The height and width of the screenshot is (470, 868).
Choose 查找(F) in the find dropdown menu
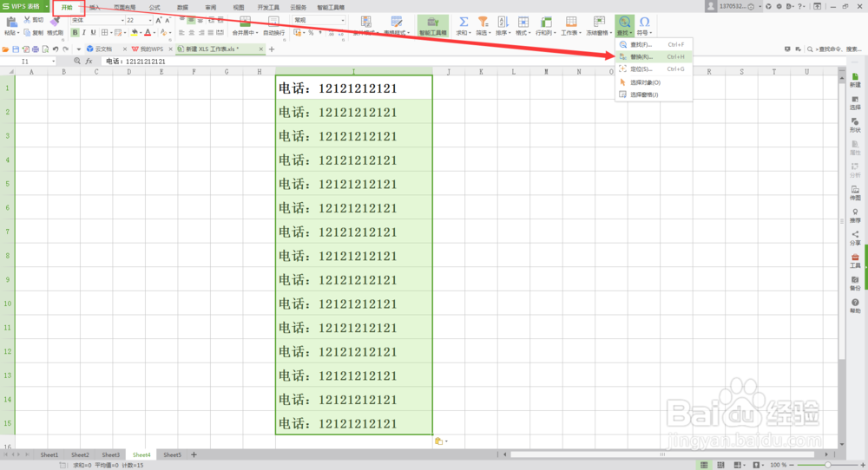(x=654, y=45)
